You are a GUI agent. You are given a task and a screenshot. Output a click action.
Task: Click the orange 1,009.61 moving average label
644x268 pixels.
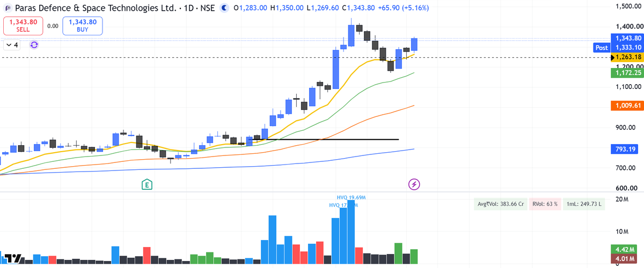pos(627,106)
